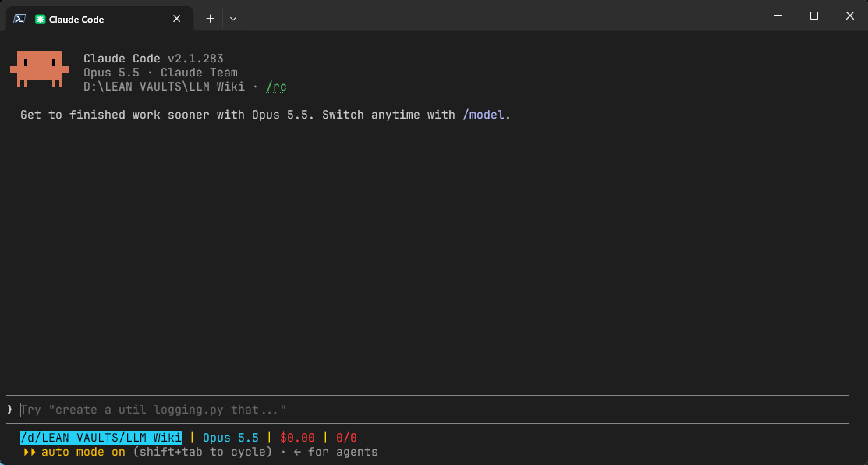Click the '← for agents' hint
The image size is (868, 465).
[336, 453]
